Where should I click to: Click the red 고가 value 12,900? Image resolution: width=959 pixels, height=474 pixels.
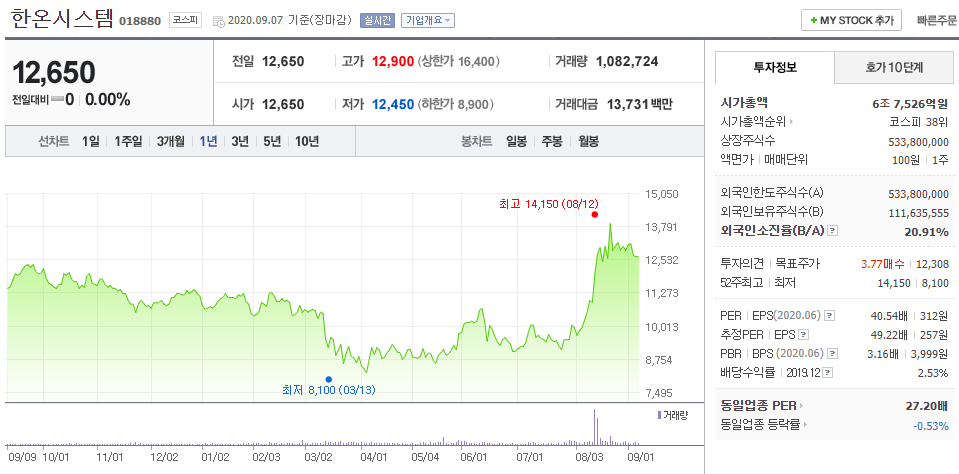393,61
